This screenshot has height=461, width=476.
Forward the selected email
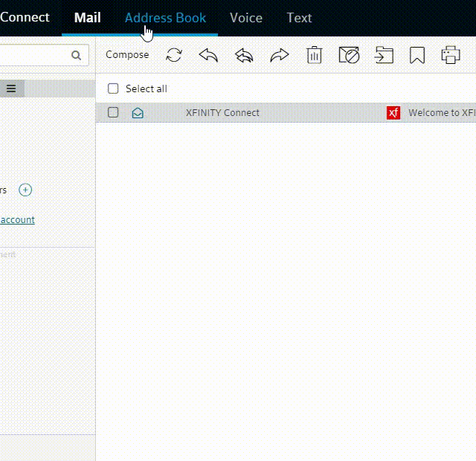279,55
